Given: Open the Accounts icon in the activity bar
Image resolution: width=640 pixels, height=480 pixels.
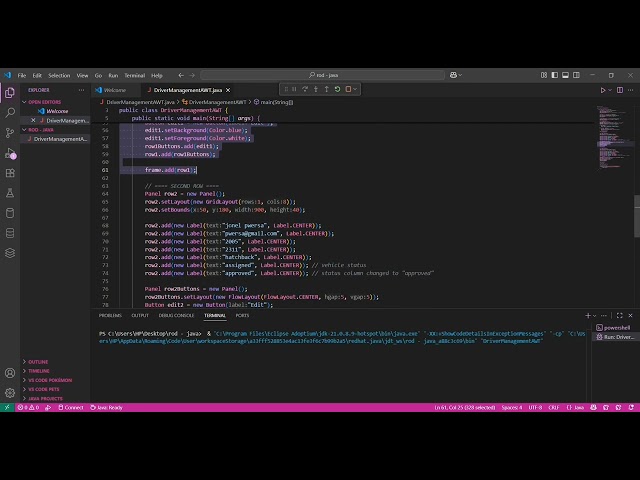Looking at the screenshot, I should (10, 373).
